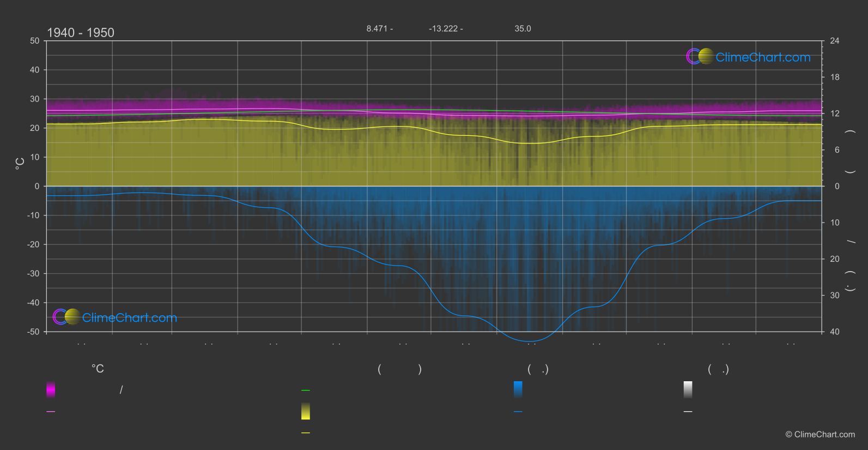The image size is (868, 450).
Task: Click the '24' label on right axis
Action: pyautogui.click(x=835, y=41)
